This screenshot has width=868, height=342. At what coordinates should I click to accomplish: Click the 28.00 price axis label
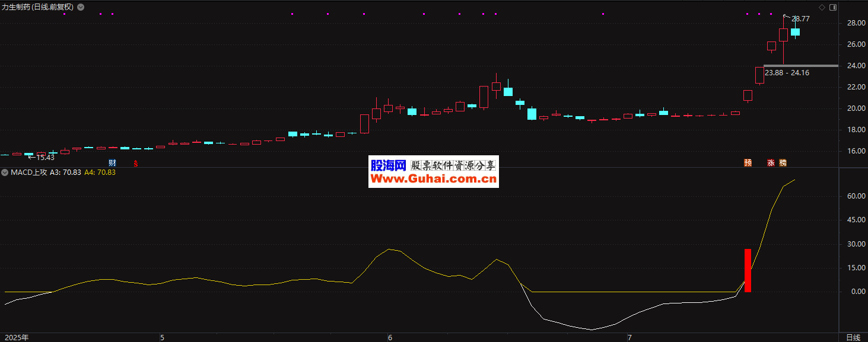click(x=855, y=23)
